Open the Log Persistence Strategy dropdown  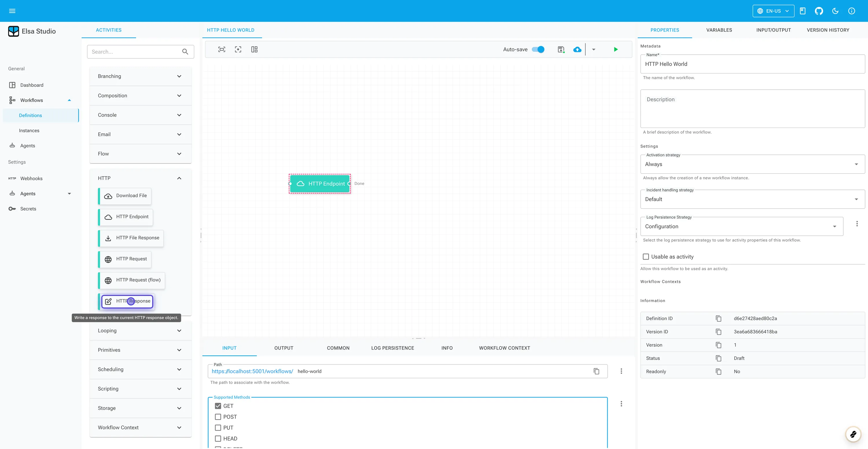(742, 226)
